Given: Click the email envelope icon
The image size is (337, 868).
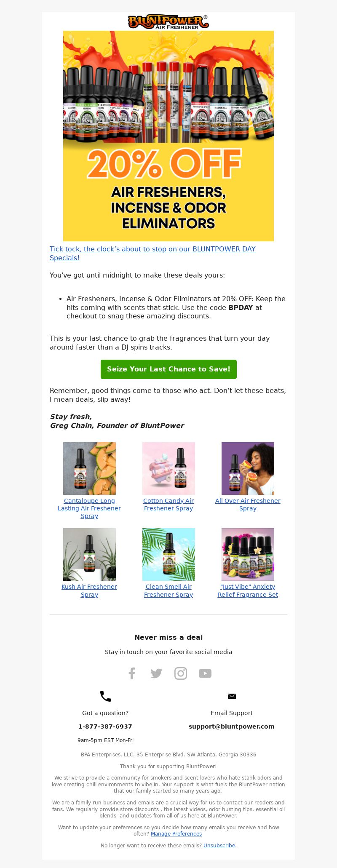Looking at the screenshot, I should [x=232, y=696].
